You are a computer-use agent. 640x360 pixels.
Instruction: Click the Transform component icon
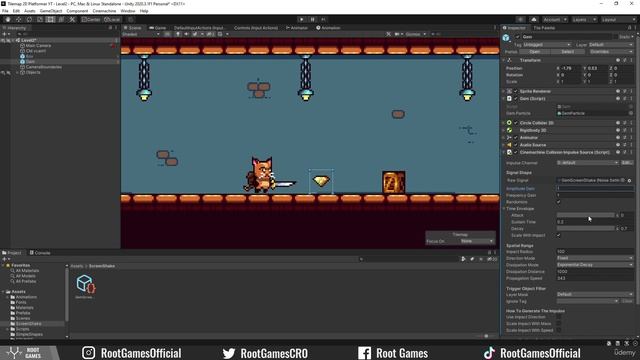click(509, 60)
